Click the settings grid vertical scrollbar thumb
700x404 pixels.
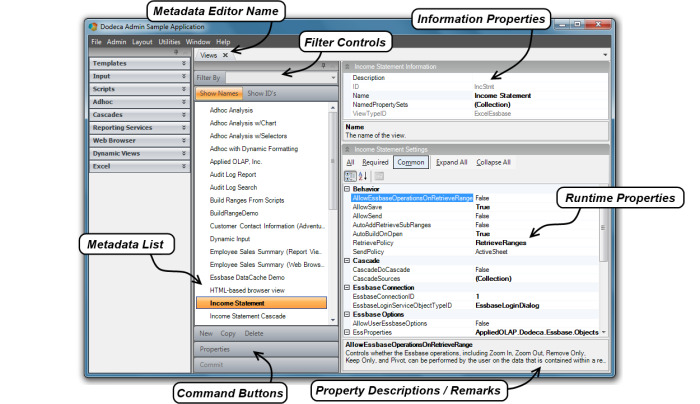(x=603, y=228)
